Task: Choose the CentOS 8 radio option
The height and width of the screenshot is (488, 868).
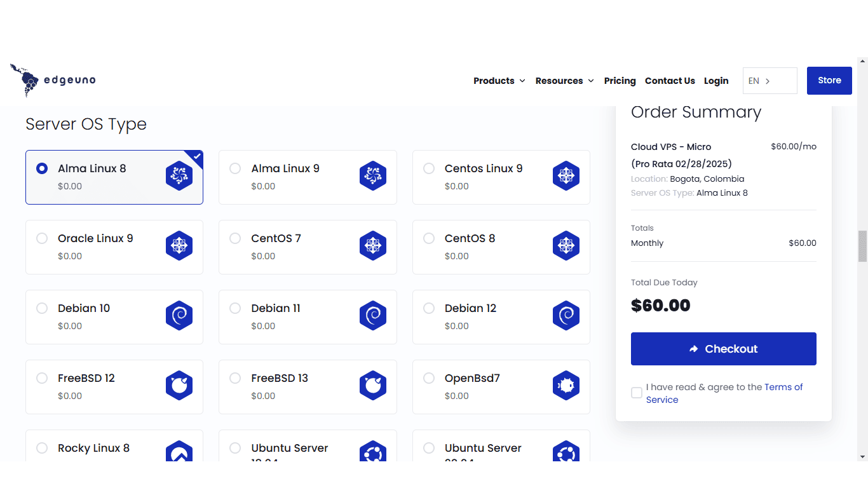Action: click(x=429, y=238)
